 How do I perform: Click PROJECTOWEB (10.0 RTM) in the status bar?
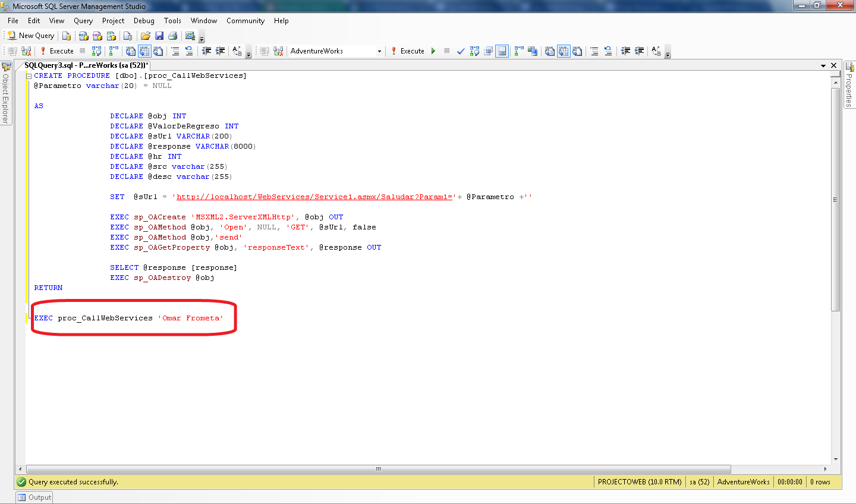click(x=640, y=482)
